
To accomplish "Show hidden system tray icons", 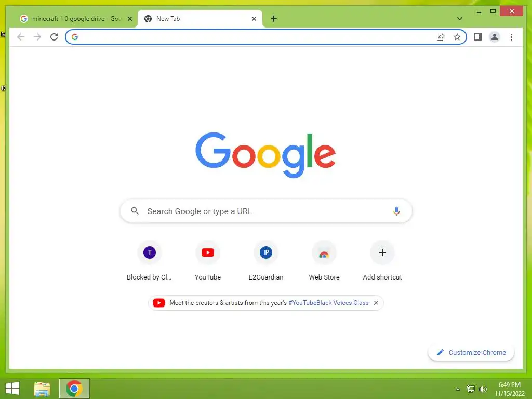I will tap(458, 389).
